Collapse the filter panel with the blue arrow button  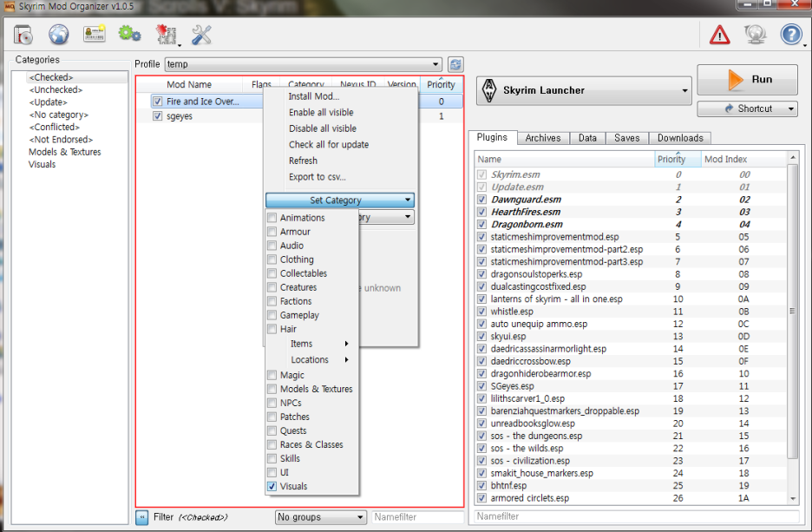(142, 517)
